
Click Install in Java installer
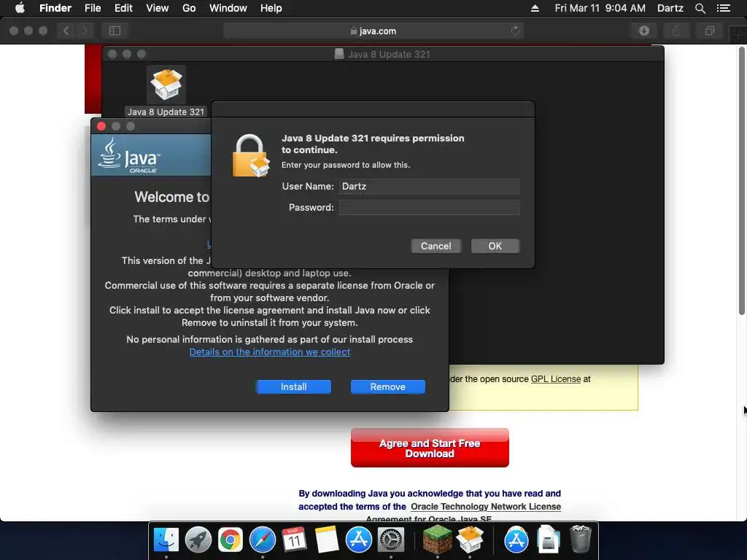tap(293, 386)
